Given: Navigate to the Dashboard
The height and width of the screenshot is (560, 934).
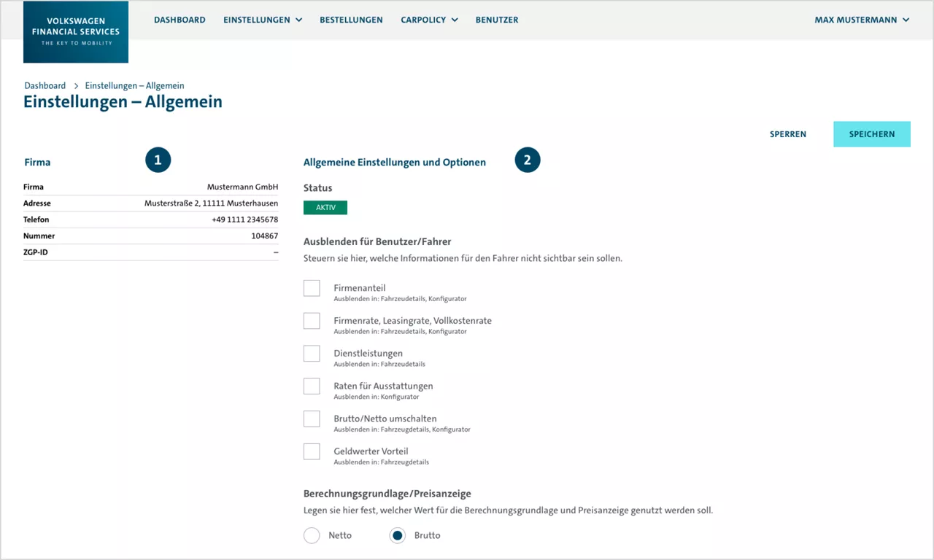Looking at the screenshot, I should click(180, 20).
